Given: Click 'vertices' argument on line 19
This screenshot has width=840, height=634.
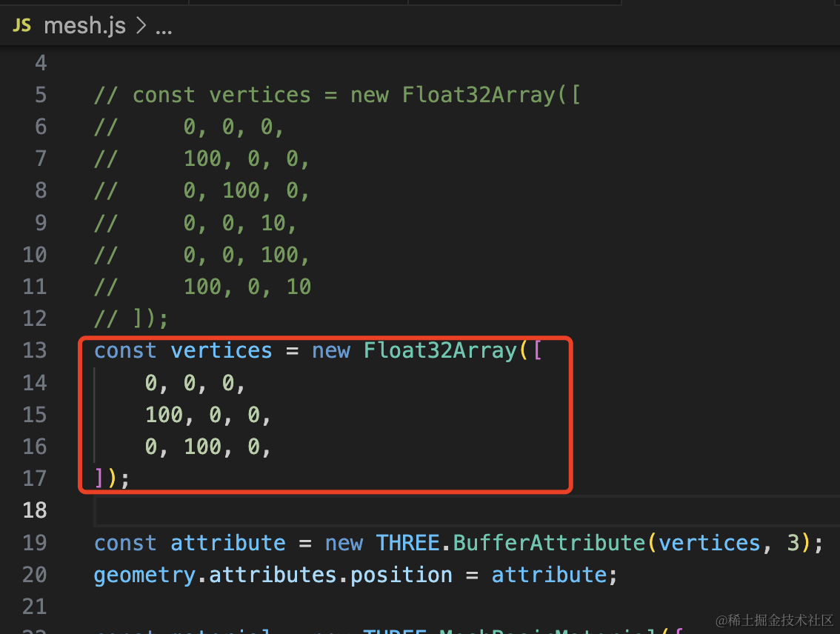Looking at the screenshot, I should pyautogui.click(x=710, y=542).
